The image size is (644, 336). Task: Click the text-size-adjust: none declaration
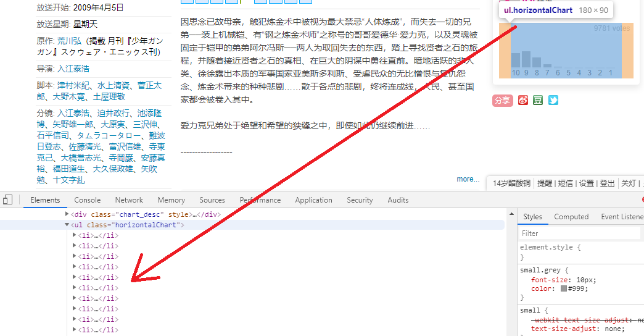[577, 329]
